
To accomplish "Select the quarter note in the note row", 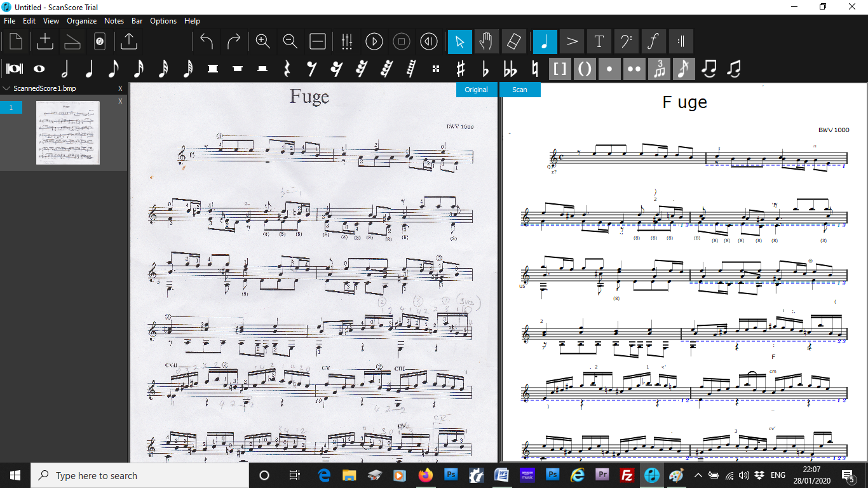I will pos(89,69).
